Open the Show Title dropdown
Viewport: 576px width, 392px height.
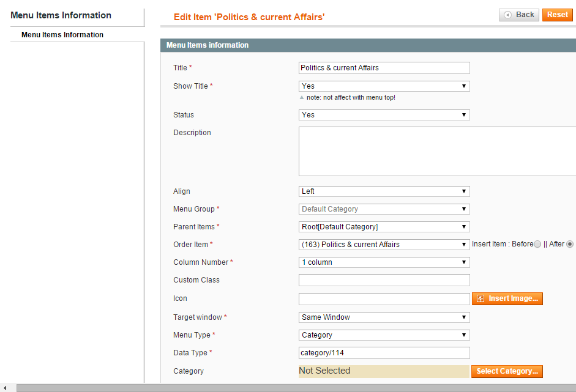coord(384,86)
